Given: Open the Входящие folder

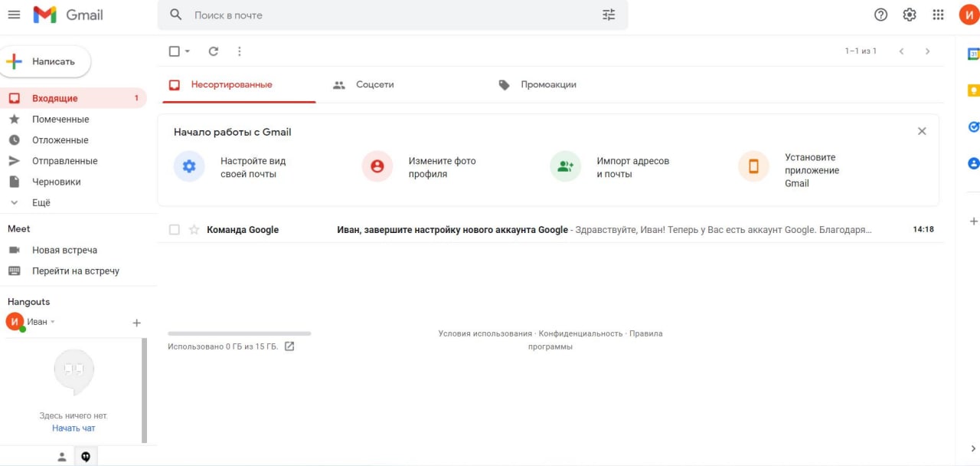Looking at the screenshot, I should click(73, 98).
